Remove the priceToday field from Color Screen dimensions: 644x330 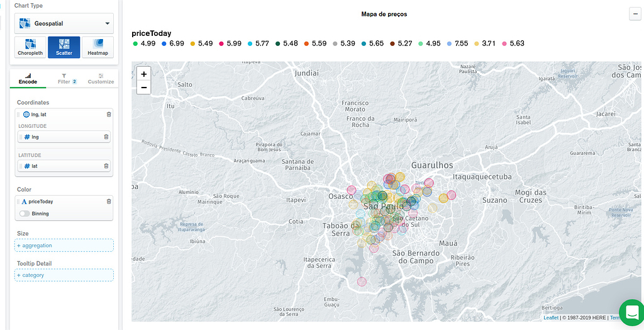tap(108, 202)
